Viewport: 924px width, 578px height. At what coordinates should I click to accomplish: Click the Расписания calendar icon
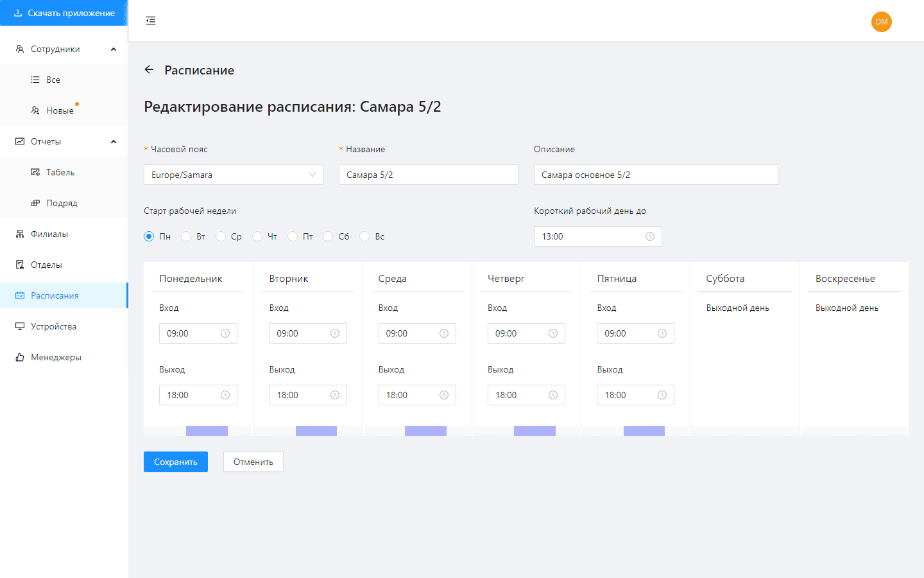tap(20, 295)
